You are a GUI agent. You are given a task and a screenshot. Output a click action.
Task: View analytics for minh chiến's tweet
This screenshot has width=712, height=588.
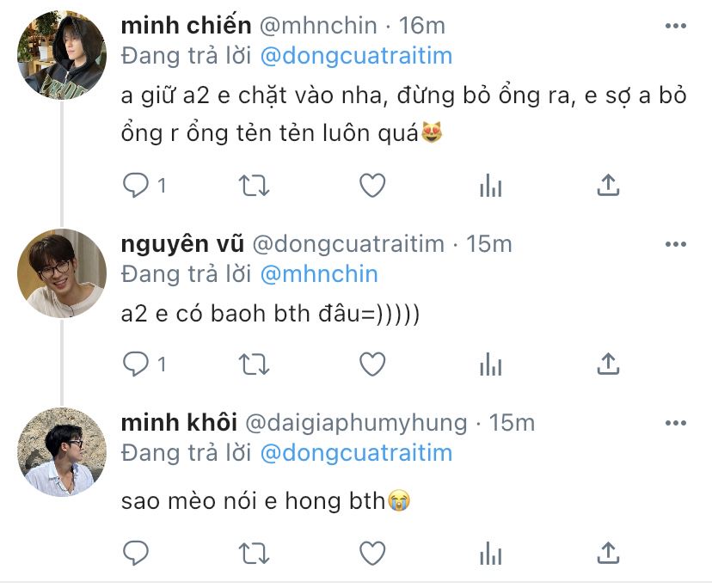pos(490,185)
